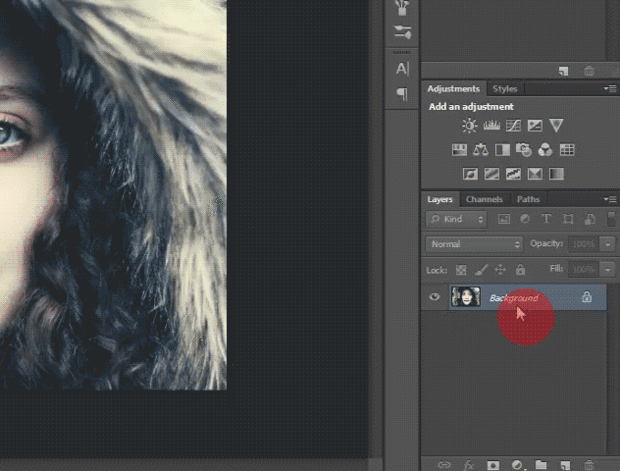Add a Black & White adjustment
The width and height of the screenshot is (620, 471).
pyautogui.click(x=503, y=150)
